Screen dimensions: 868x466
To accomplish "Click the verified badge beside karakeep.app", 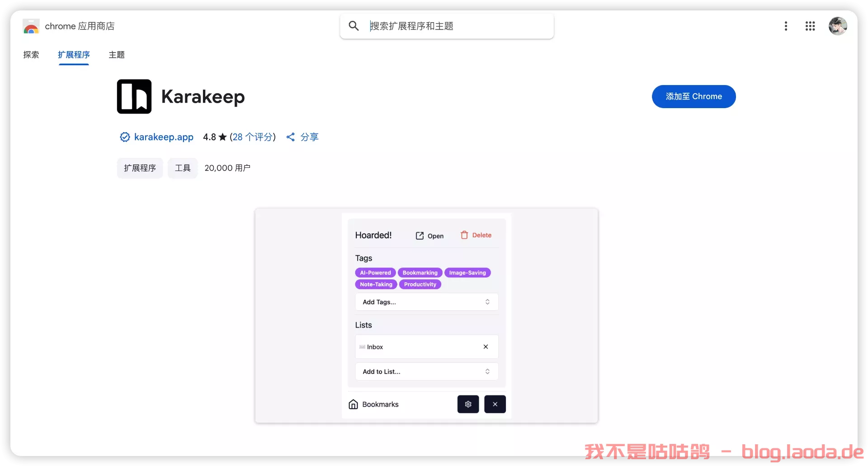I will pos(125,137).
